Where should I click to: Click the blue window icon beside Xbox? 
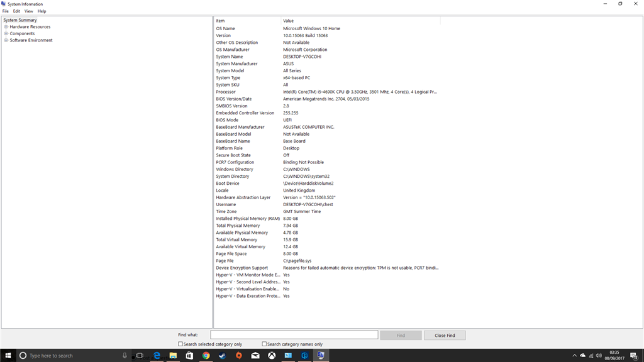tap(288, 356)
